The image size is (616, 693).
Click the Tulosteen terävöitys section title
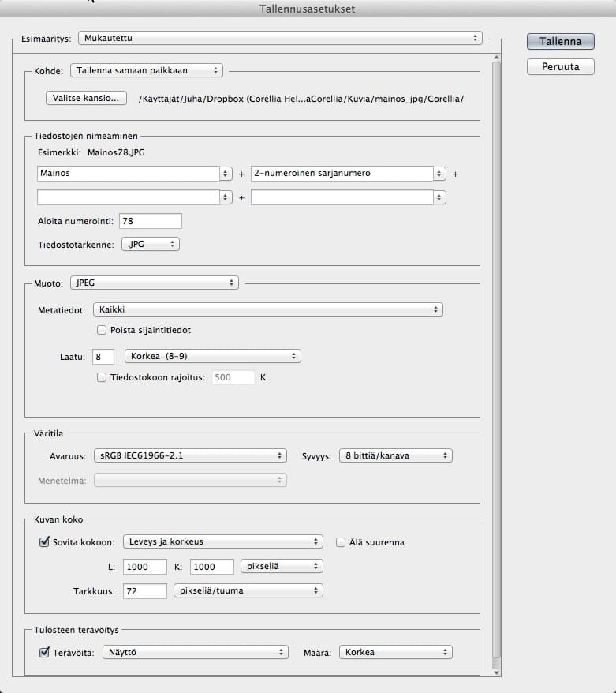coord(77,630)
